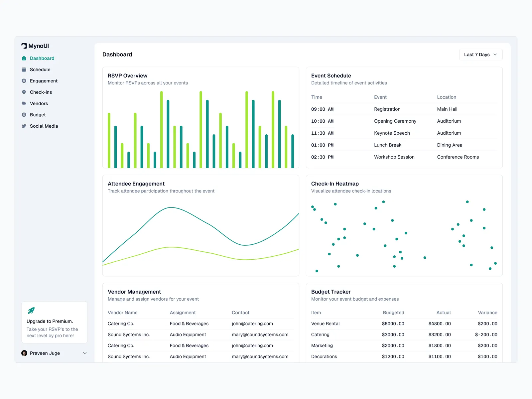Screen dimensions: 532x399
Task: Expand the Praveen Juge account chevron
Action: tap(85, 353)
